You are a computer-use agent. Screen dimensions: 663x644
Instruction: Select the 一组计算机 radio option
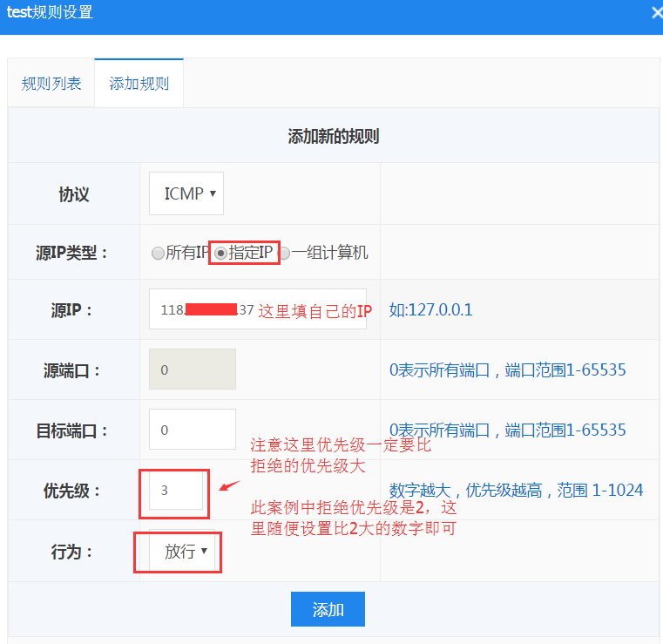tap(284, 254)
